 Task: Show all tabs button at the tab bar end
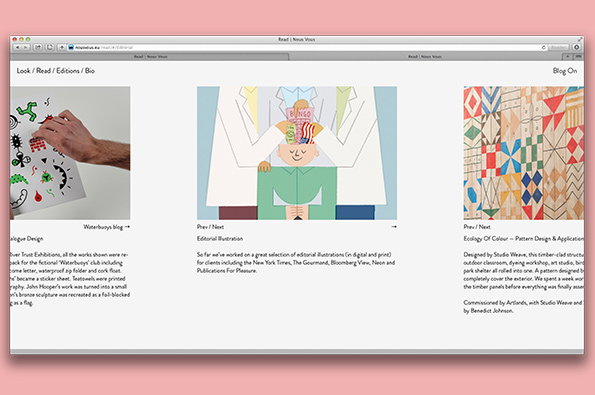[578, 56]
